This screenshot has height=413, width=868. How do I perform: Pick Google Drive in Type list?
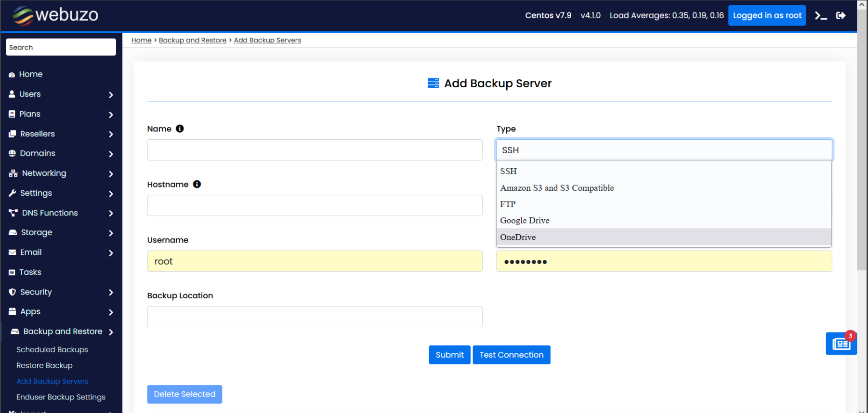(x=525, y=221)
